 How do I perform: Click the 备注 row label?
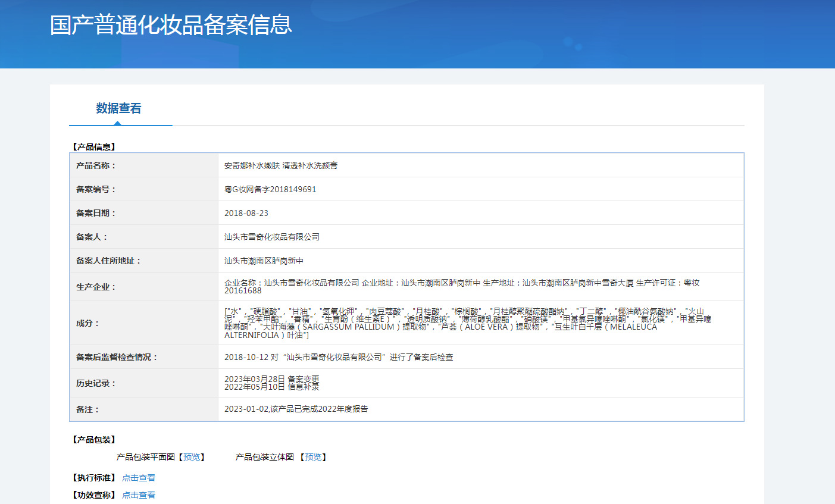coord(87,409)
